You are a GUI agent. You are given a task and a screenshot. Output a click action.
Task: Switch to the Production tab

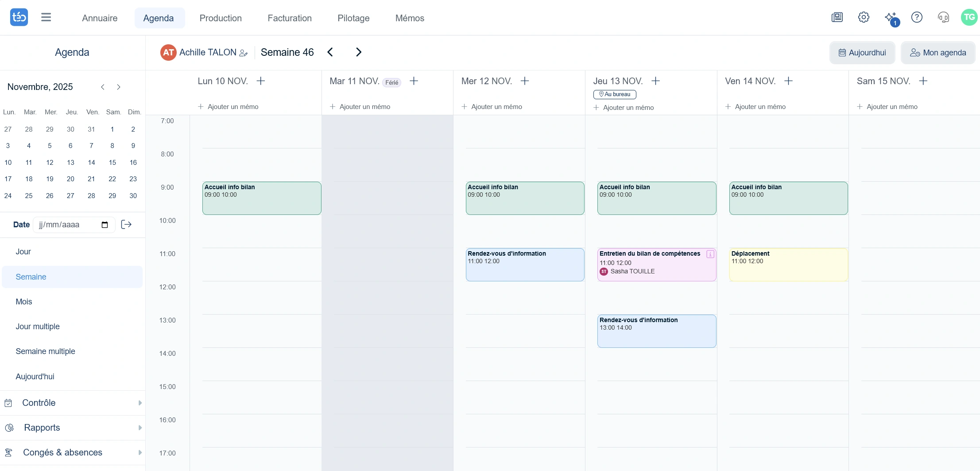pyautogui.click(x=221, y=18)
